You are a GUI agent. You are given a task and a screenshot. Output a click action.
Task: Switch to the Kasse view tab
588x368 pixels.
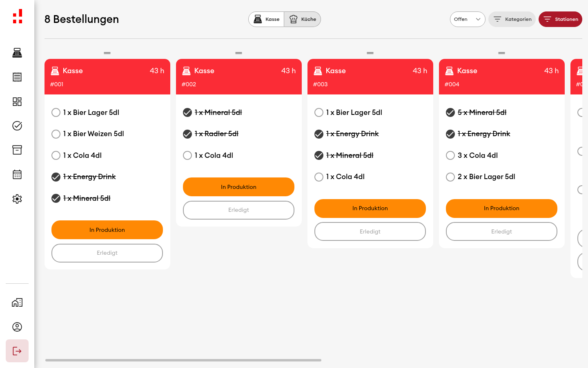click(x=266, y=19)
